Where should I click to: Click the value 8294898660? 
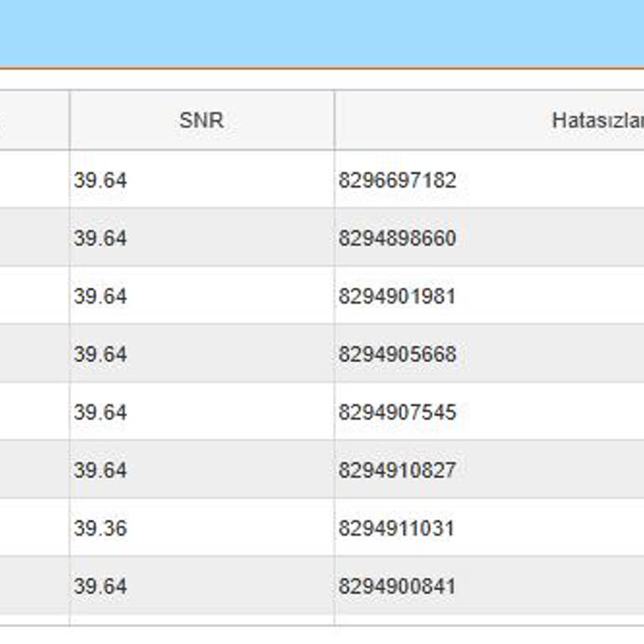tap(397, 238)
